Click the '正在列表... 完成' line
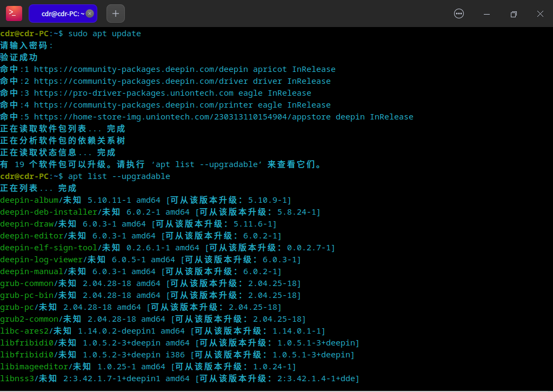The image size is (553, 392). (x=38, y=188)
